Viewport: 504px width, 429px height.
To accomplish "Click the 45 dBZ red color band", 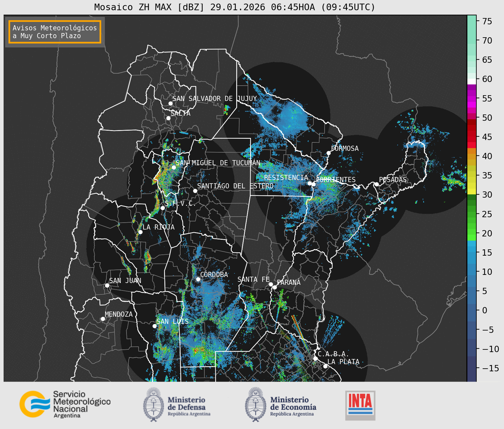I will pos(472,137).
